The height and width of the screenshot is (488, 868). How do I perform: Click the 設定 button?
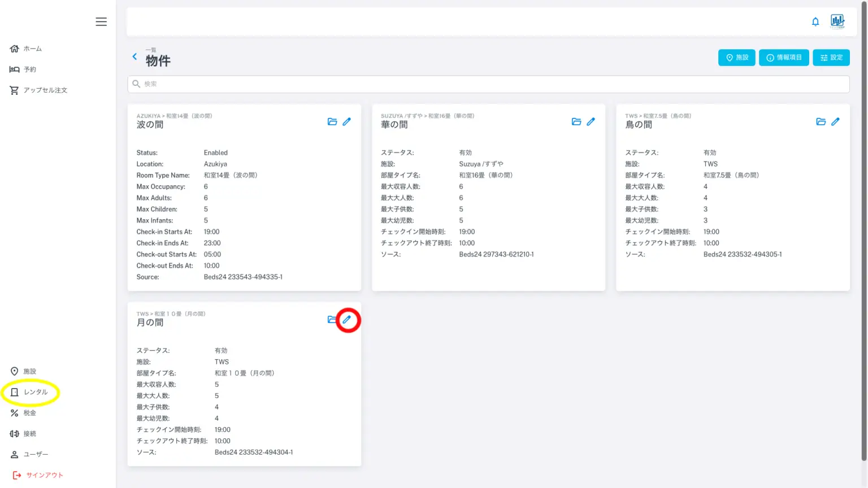coord(831,58)
